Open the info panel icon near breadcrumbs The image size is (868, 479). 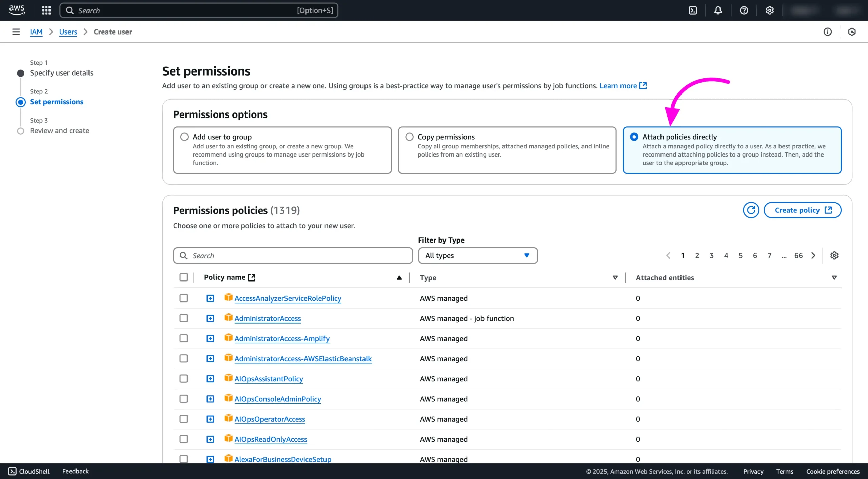pos(828,32)
